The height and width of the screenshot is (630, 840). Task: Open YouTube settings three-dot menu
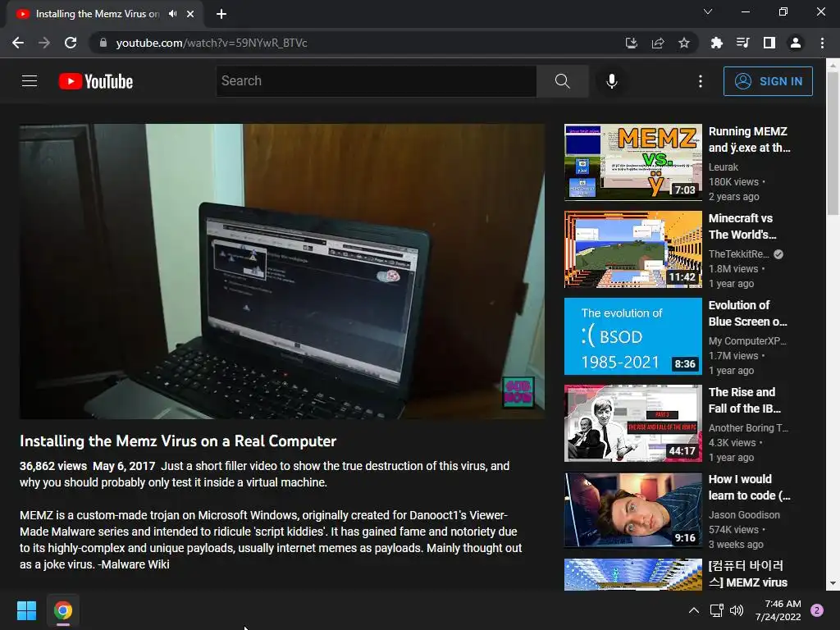701,81
